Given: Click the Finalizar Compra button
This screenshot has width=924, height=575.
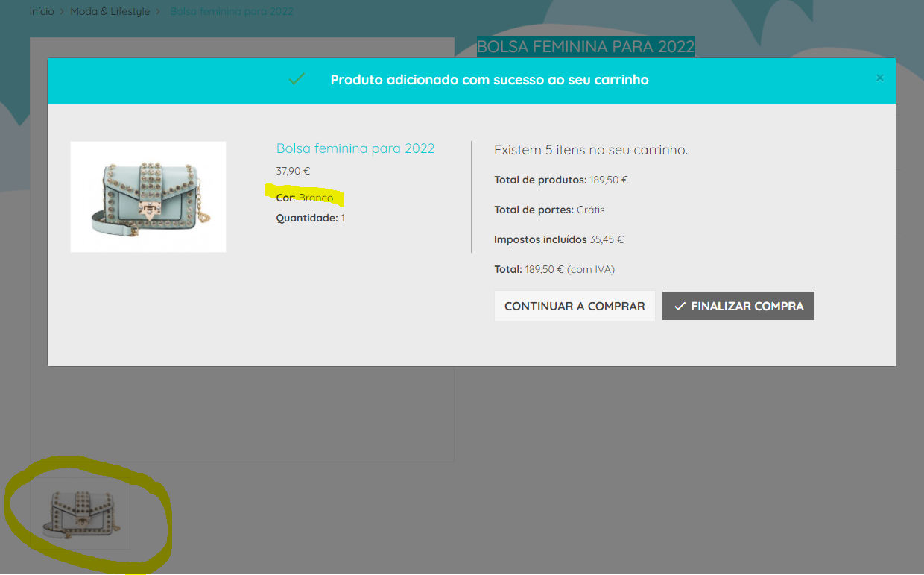Looking at the screenshot, I should (x=738, y=306).
